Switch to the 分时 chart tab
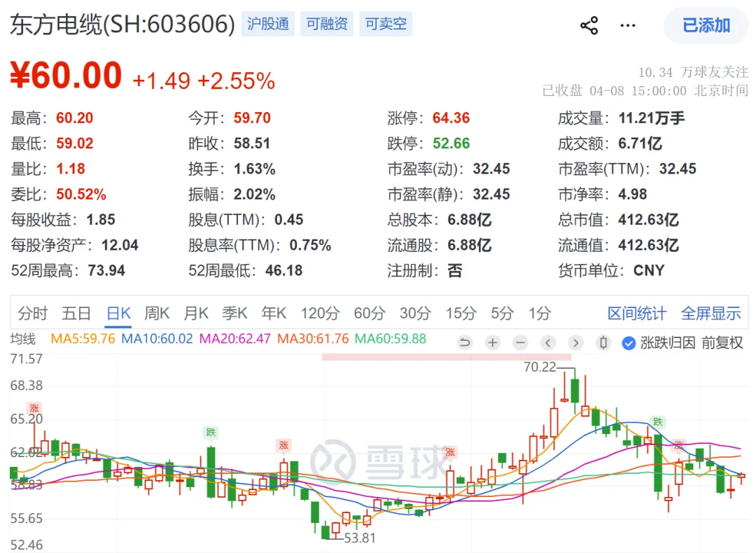This screenshot has width=756, height=553. click(33, 314)
